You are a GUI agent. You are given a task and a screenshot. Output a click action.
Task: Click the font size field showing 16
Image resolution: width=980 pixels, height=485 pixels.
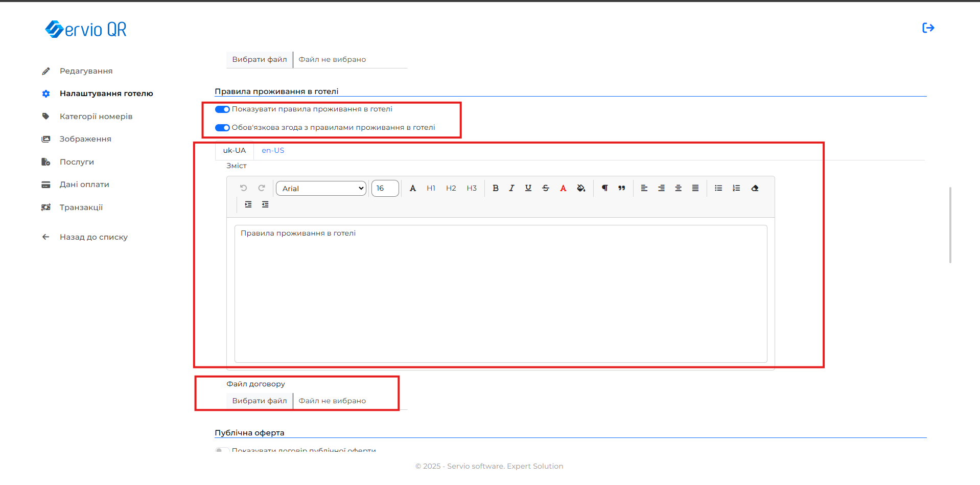coord(385,189)
